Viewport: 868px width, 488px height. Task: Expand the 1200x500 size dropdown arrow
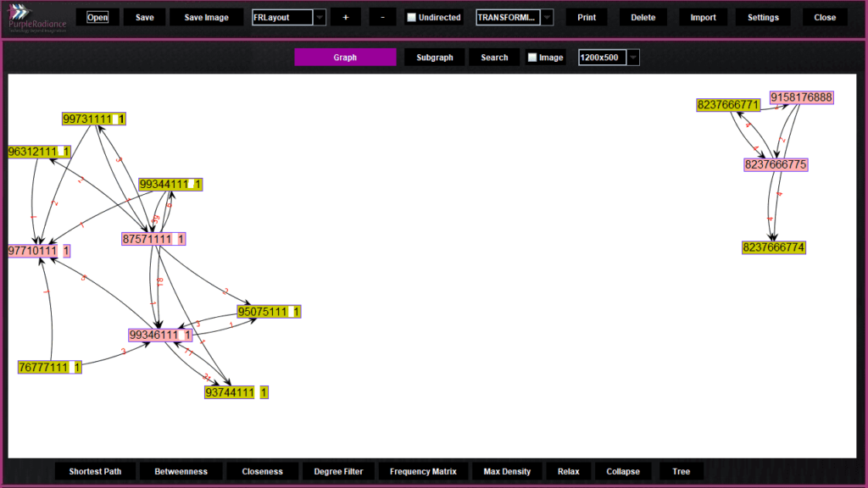[633, 58]
